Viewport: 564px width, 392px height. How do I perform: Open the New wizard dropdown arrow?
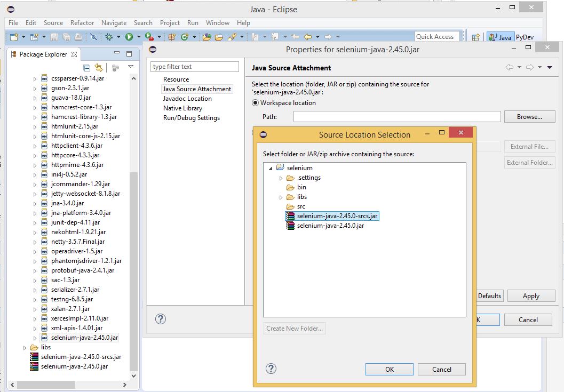pos(23,37)
